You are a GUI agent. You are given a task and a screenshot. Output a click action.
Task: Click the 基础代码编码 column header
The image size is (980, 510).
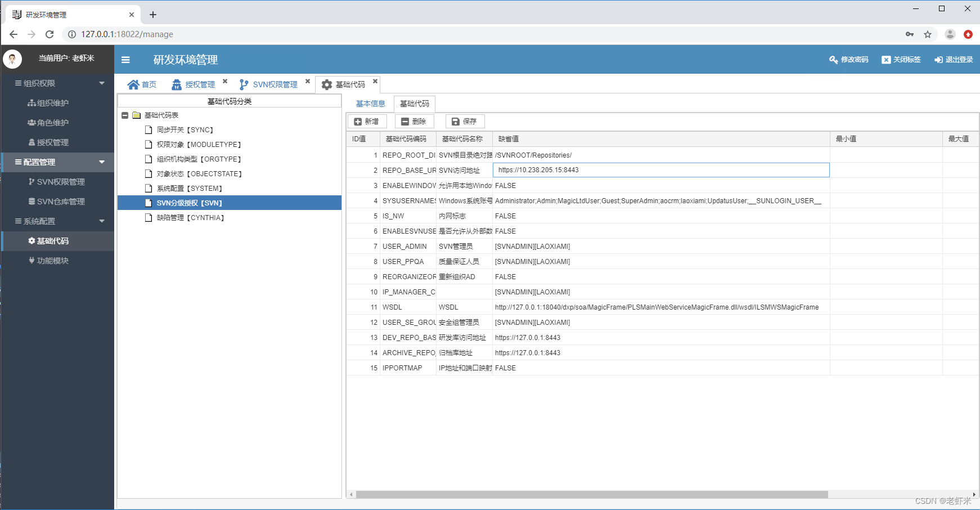[x=408, y=139]
